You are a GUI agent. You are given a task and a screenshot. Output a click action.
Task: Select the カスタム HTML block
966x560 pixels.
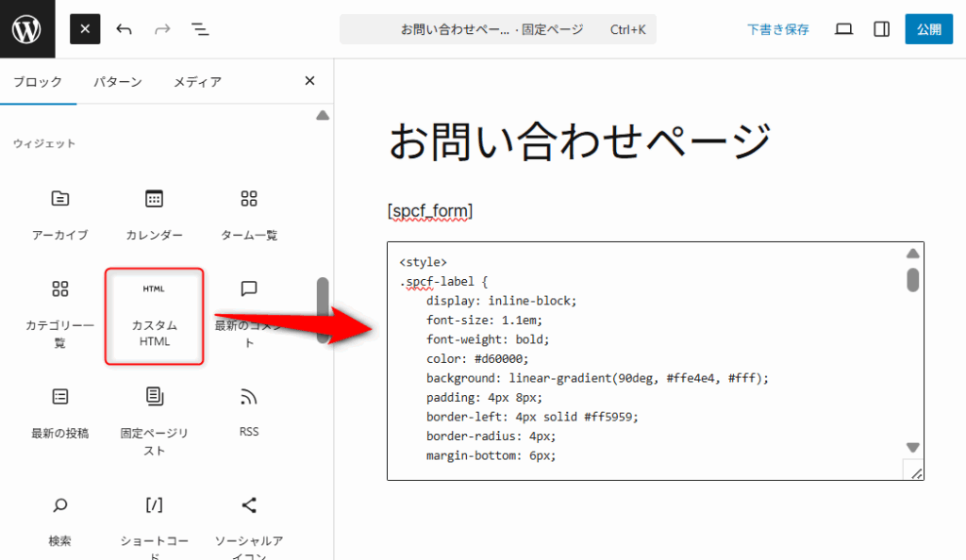click(154, 316)
